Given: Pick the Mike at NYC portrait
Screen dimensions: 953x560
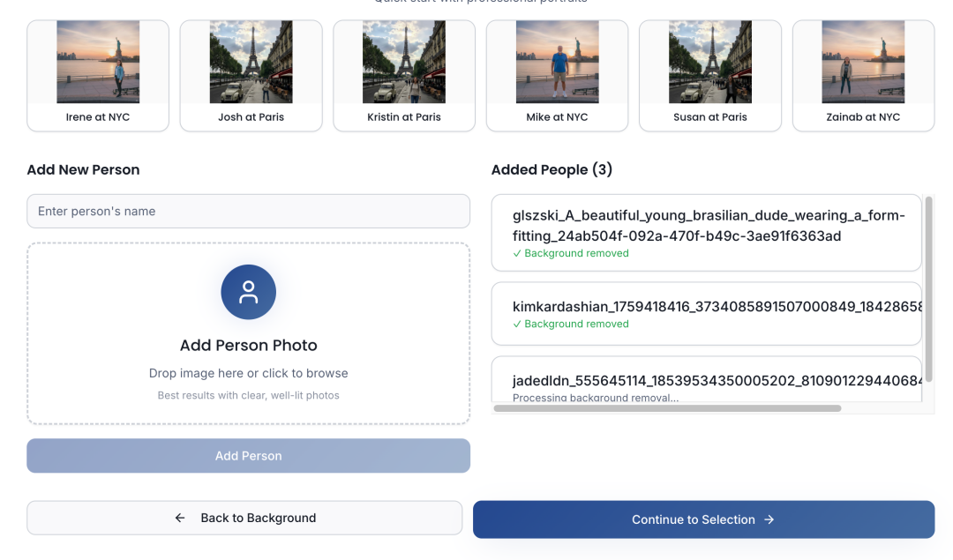Looking at the screenshot, I should 557,76.
